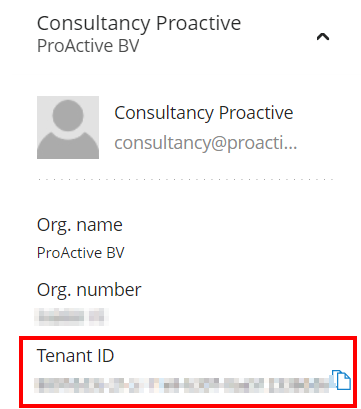The image size is (361, 409).
Task: Click the Tenant ID label
Action: [75, 355]
